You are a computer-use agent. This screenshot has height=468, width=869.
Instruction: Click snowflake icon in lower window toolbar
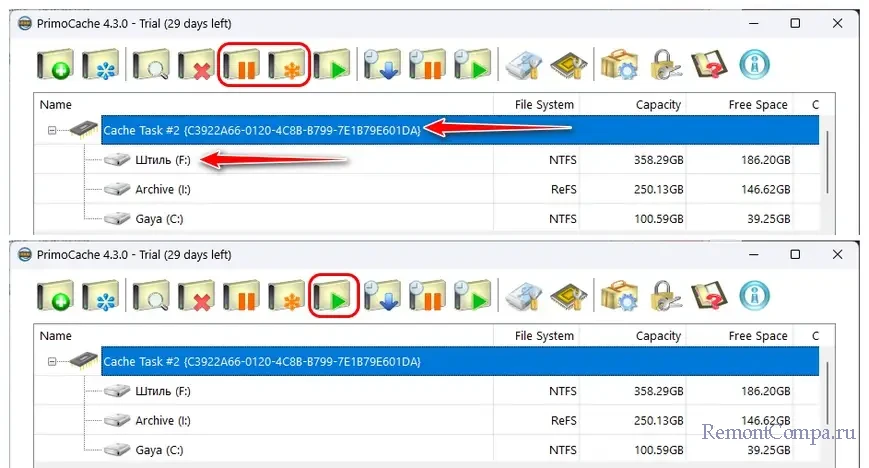(x=101, y=298)
